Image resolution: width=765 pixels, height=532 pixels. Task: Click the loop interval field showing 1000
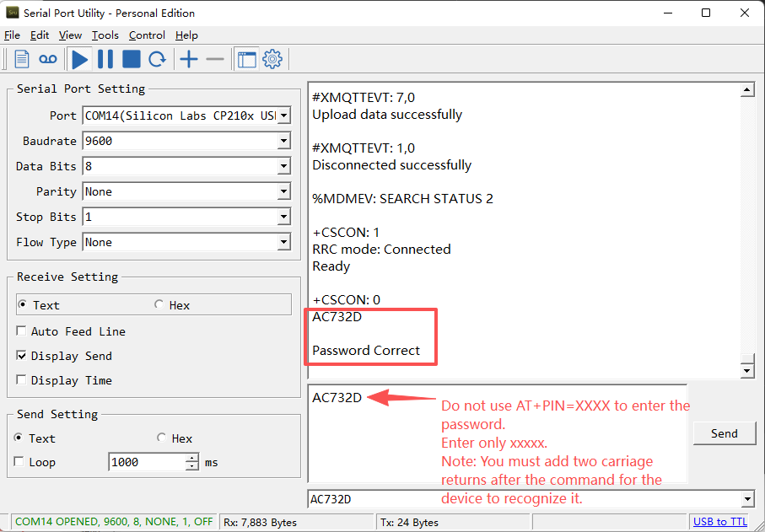(148, 462)
